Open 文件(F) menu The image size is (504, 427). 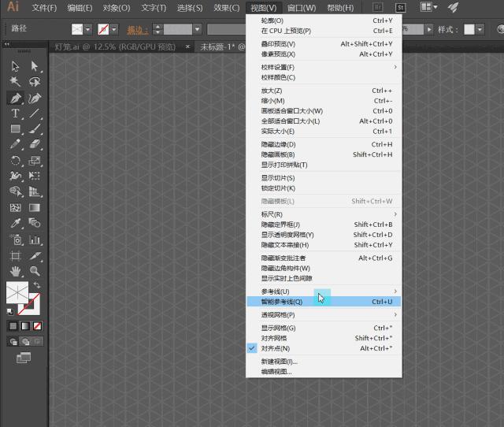(x=44, y=8)
